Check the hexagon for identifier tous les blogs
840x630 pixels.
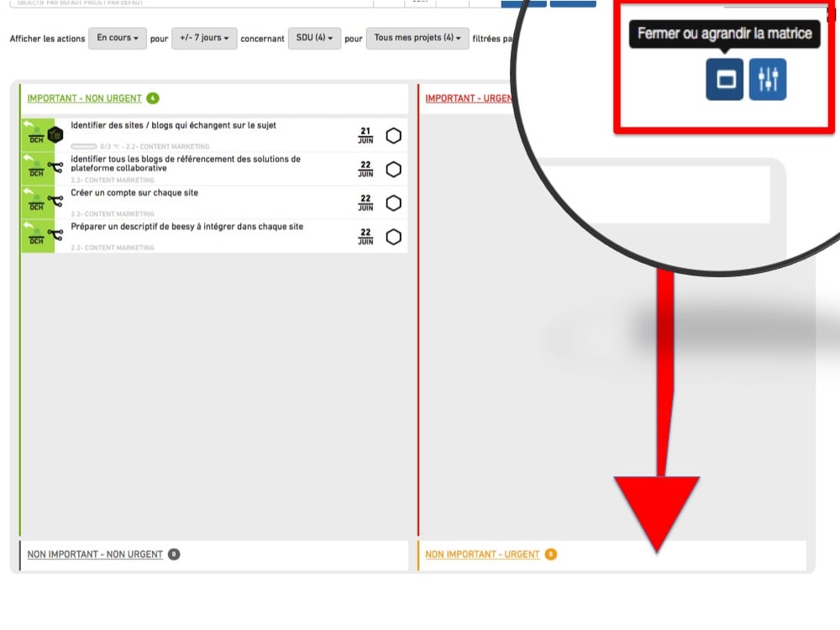394,170
